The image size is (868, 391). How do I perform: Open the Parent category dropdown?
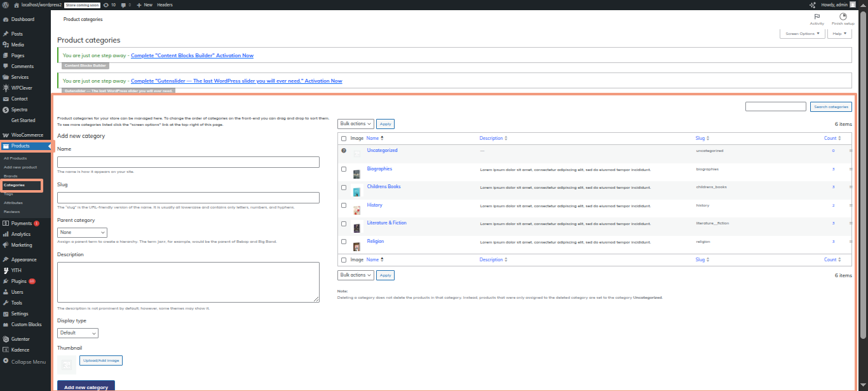pos(82,233)
